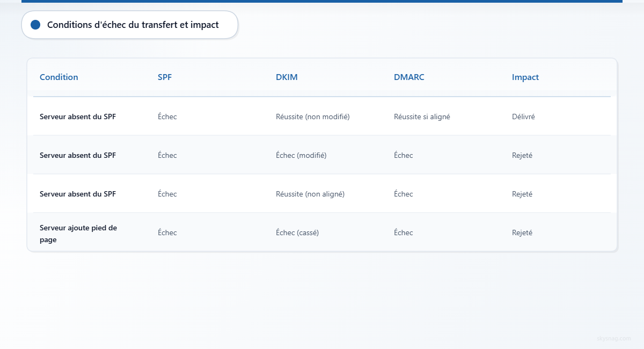Click the "Délivré" impact cell

(523, 117)
